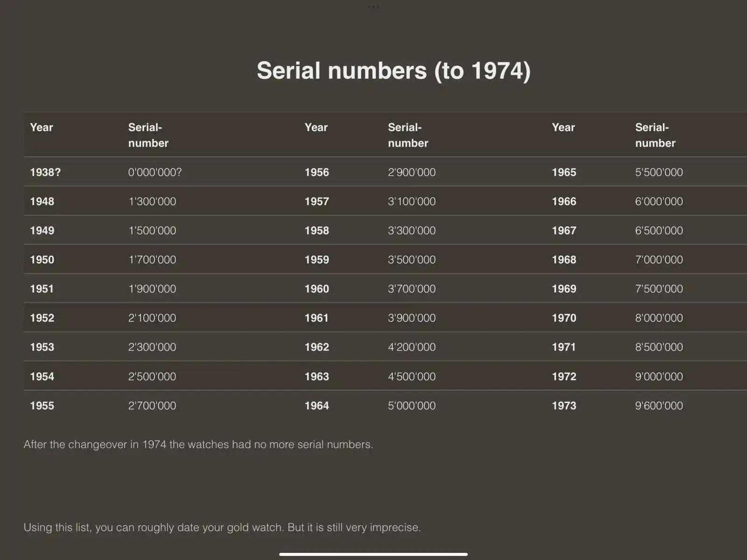Select the 1956 year cell

click(317, 172)
